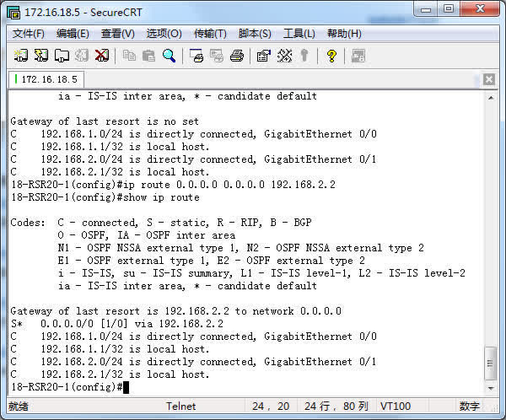
Task: Click the printer icon in the toolbar
Action: tap(237, 56)
